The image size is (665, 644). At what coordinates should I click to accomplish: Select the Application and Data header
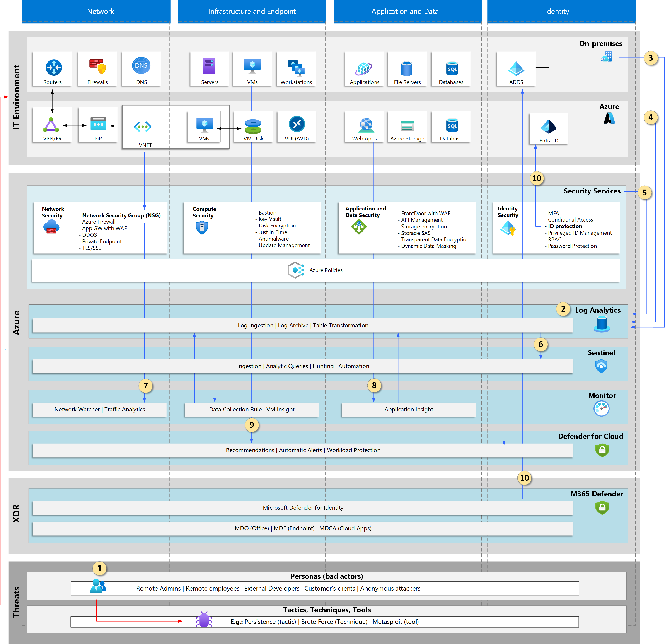pyautogui.click(x=405, y=11)
